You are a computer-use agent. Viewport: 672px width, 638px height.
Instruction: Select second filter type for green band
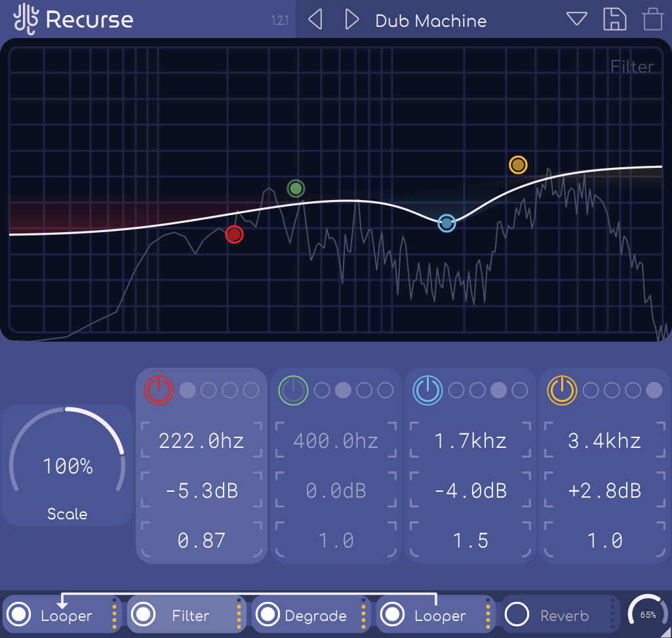343,390
